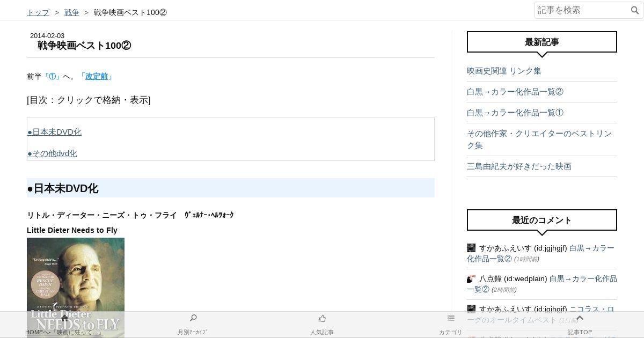
Task: Open the article linked in 八点鐘's comment
Action: 542,284
